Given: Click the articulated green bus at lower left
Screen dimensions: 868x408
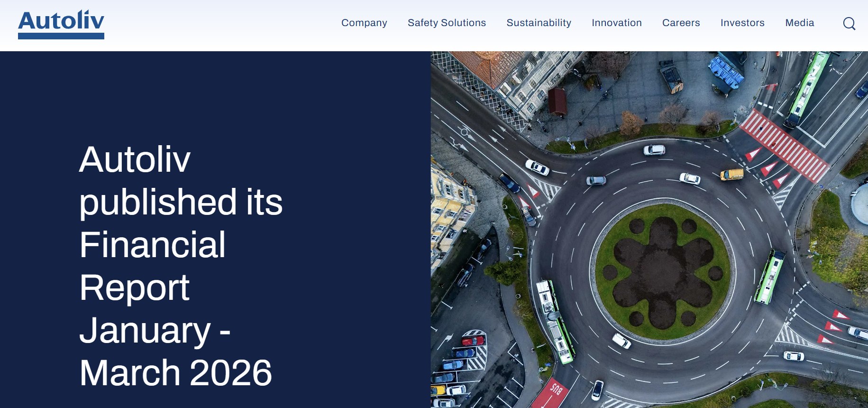Looking at the screenshot, I should click(554, 320).
